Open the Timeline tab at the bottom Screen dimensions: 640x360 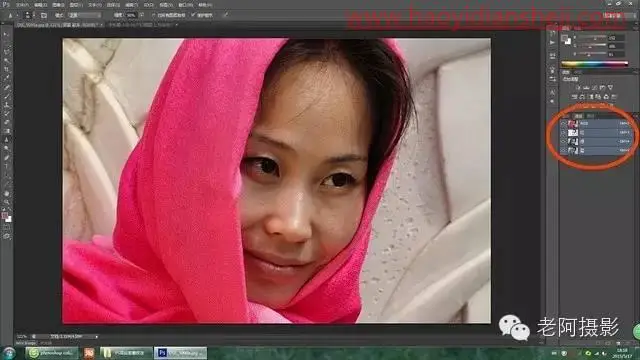click(x=45, y=343)
